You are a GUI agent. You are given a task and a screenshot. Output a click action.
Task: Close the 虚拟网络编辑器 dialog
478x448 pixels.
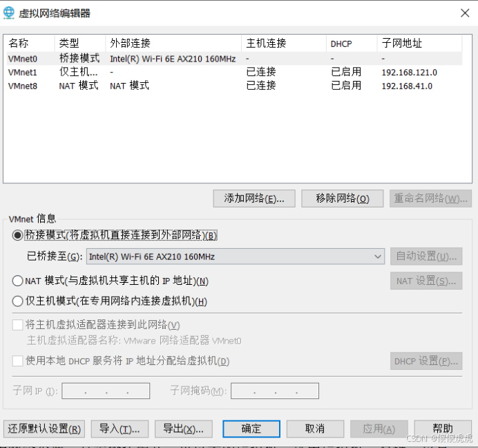pyautogui.click(x=465, y=13)
